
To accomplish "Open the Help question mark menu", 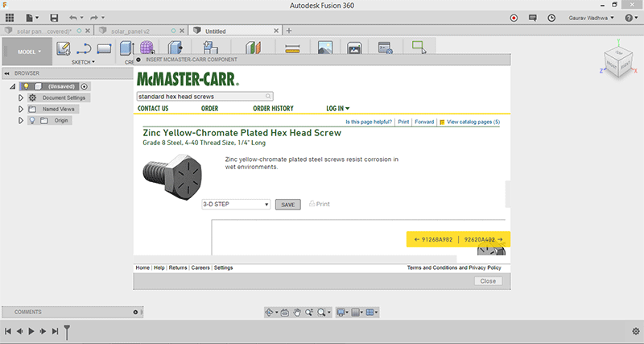I will (x=631, y=18).
